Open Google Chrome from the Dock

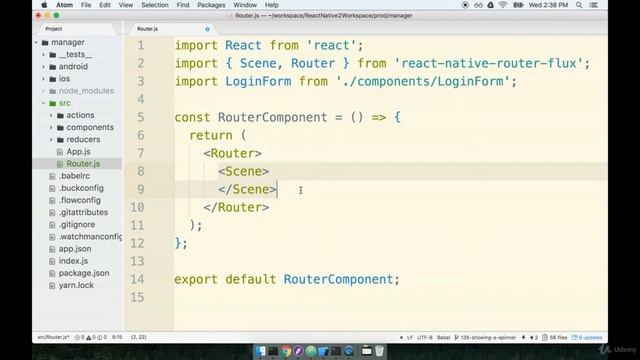pyautogui.click(x=286, y=351)
